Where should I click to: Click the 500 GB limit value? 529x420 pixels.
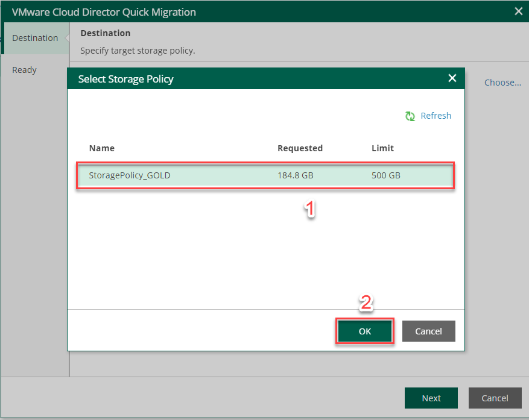point(386,176)
